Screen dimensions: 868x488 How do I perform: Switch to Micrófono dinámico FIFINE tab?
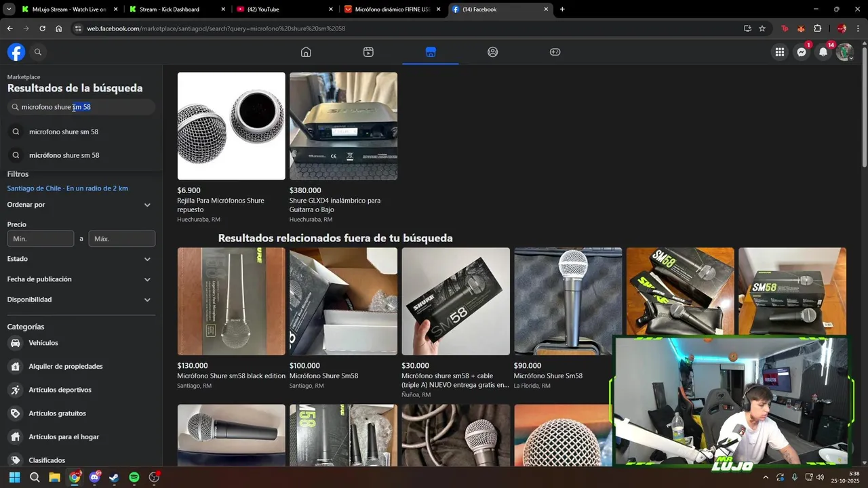tap(392, 9)
